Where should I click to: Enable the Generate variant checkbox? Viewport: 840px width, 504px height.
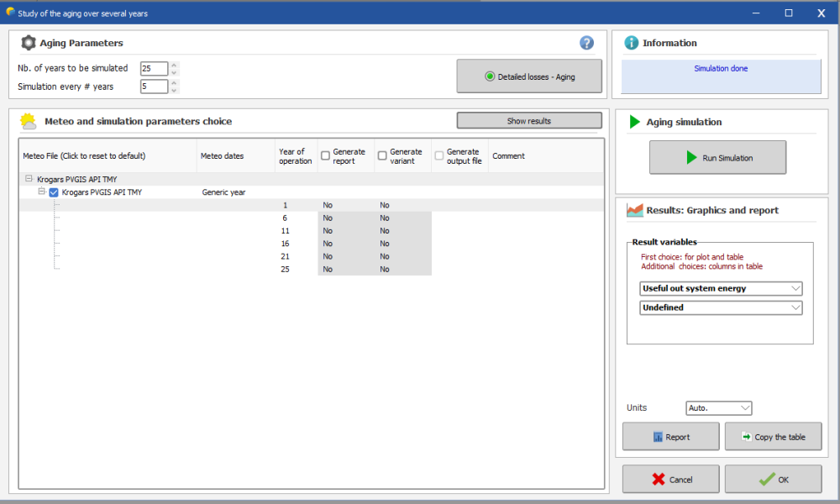382,155
